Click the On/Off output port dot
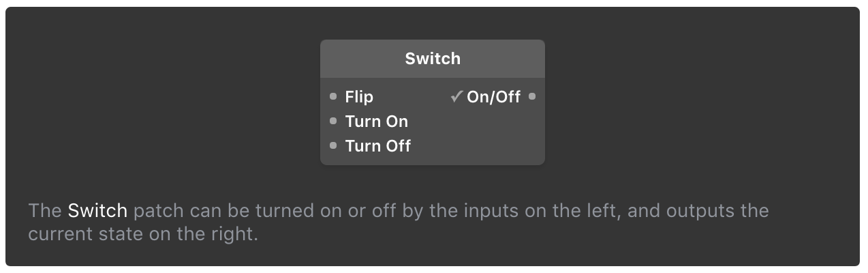The width and height of the screenshot is (868, 273). pyautogui.click(x=532, y=97)
